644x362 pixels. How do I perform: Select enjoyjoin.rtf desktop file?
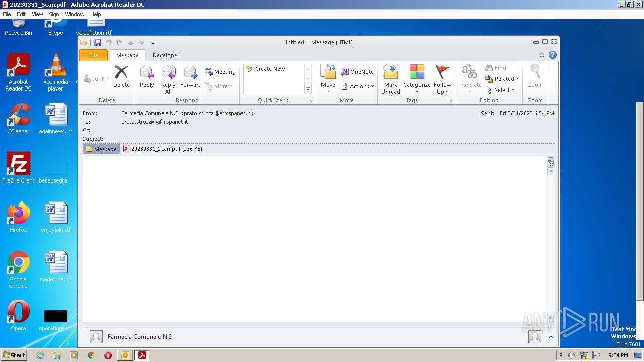coord(55,217)
